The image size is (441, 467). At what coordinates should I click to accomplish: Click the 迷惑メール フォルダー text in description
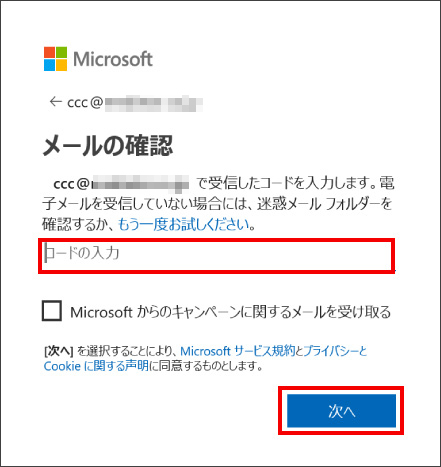(325, 204)
